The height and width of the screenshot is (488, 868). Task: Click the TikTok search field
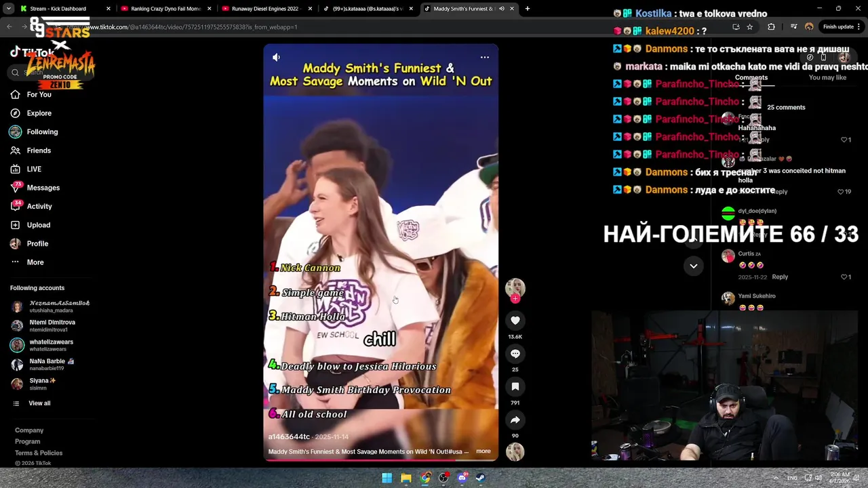click(x=51, y=73)
